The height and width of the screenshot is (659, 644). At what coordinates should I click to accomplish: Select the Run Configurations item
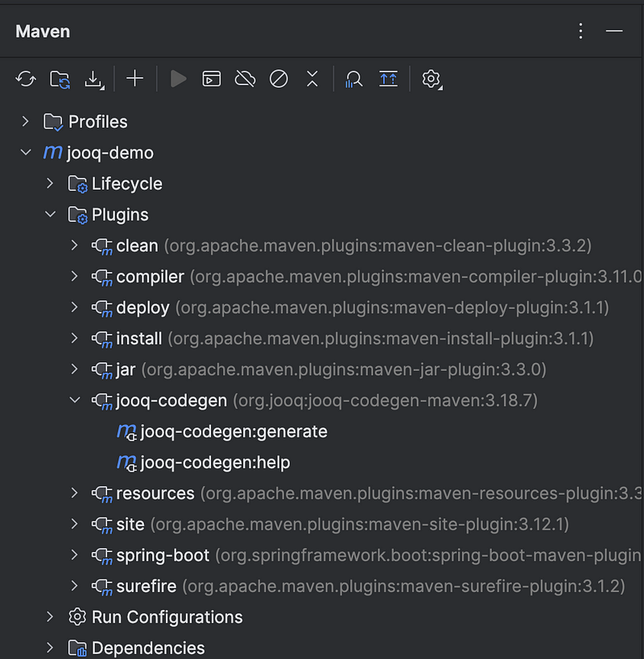[x=167, y=617]
